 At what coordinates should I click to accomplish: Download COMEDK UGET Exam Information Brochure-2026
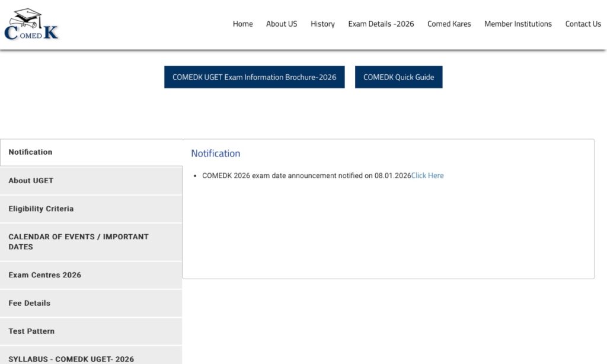tap(254, 77)
